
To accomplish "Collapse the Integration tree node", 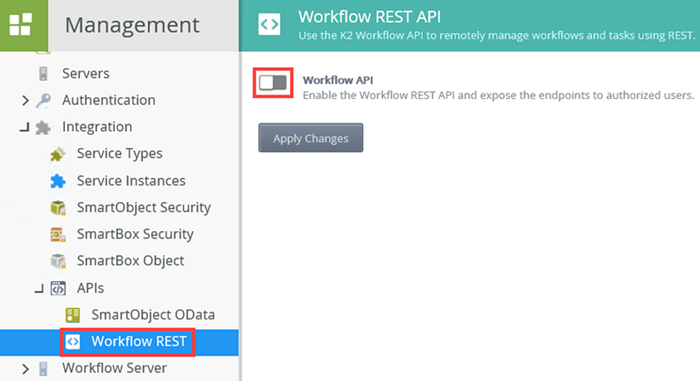I will tap(25, 128).
